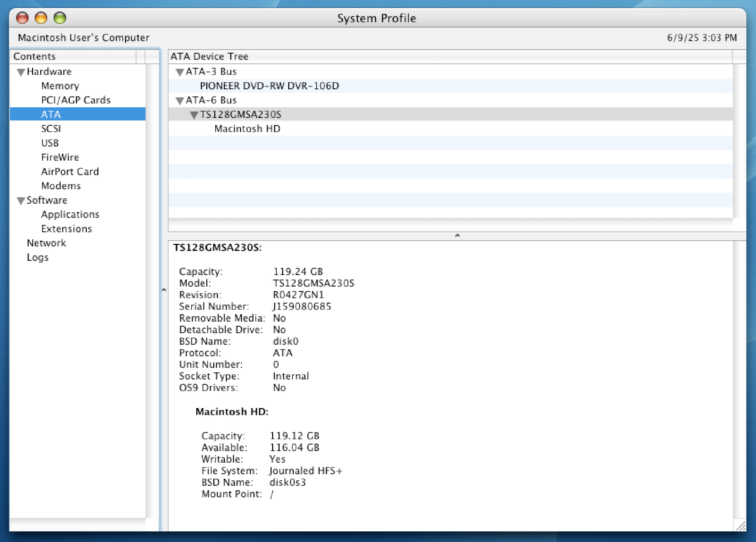Click the Protocol value ATA
The height and width of the screenshot is (542, 756).
283,353
